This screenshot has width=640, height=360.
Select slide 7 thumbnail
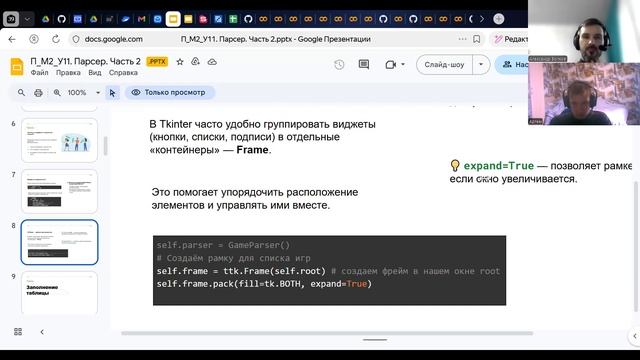click(x=60, y=191)
